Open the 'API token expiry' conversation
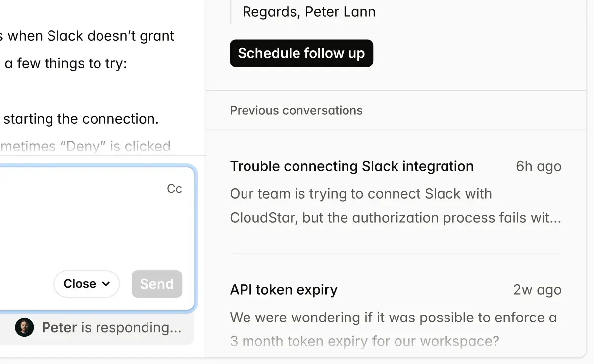Image resolution: width=594 pixels, height=364 pixels. pos(284,290)
